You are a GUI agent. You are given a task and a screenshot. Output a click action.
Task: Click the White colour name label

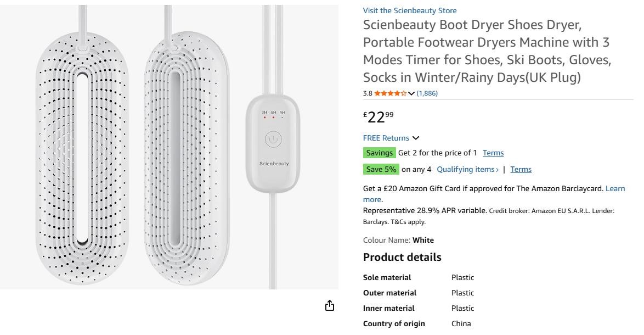pyautogui.click(x=423, y=240)
